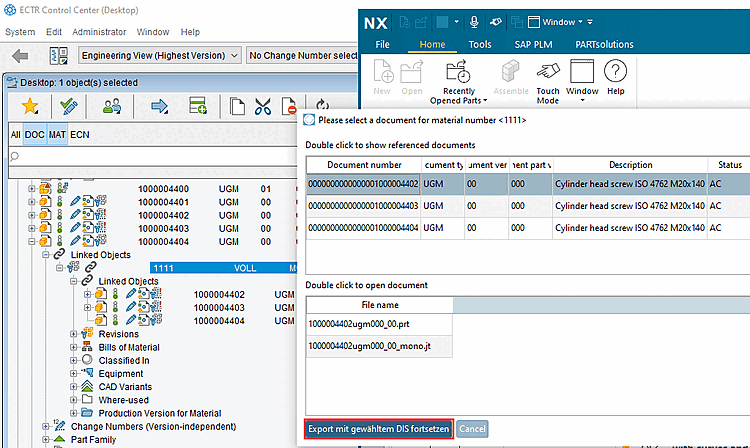The image size is (750, 448).
Task: Open the Administrator menu
Action: tap(99, 32)
